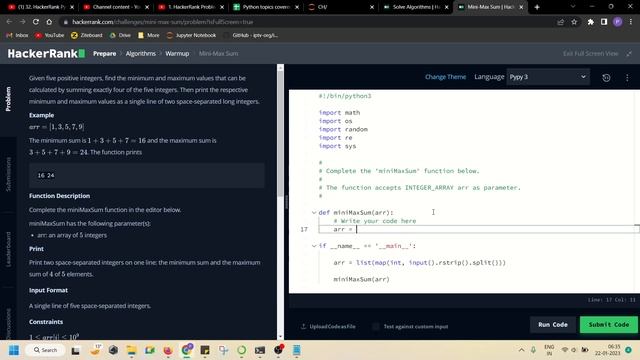The height and width of the screenshot is (360, 640).
Task: Switch to Solve Algorithms browser tab
Action: 416,7
